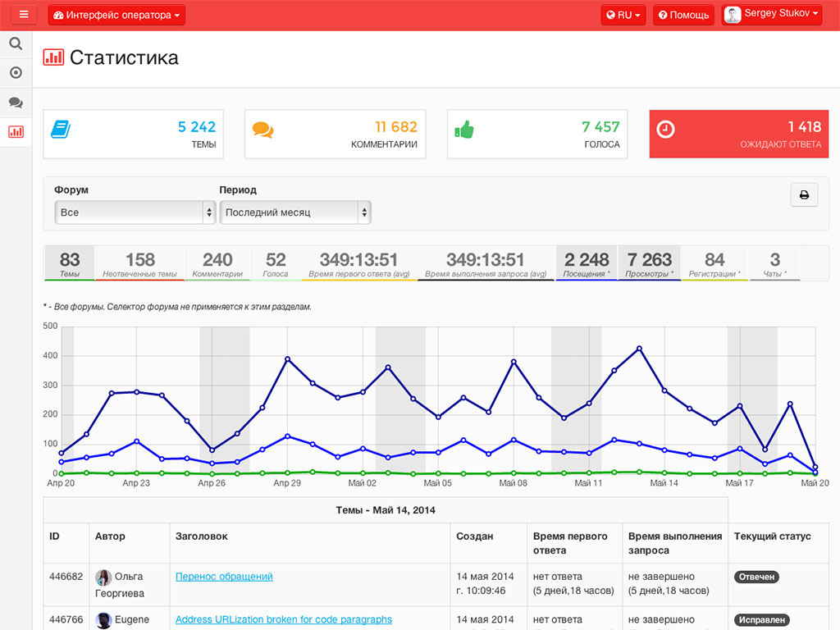Select the statistics chart sidebar icon
Viewport: 840px width, 630px height.
[x=16, y=132]
